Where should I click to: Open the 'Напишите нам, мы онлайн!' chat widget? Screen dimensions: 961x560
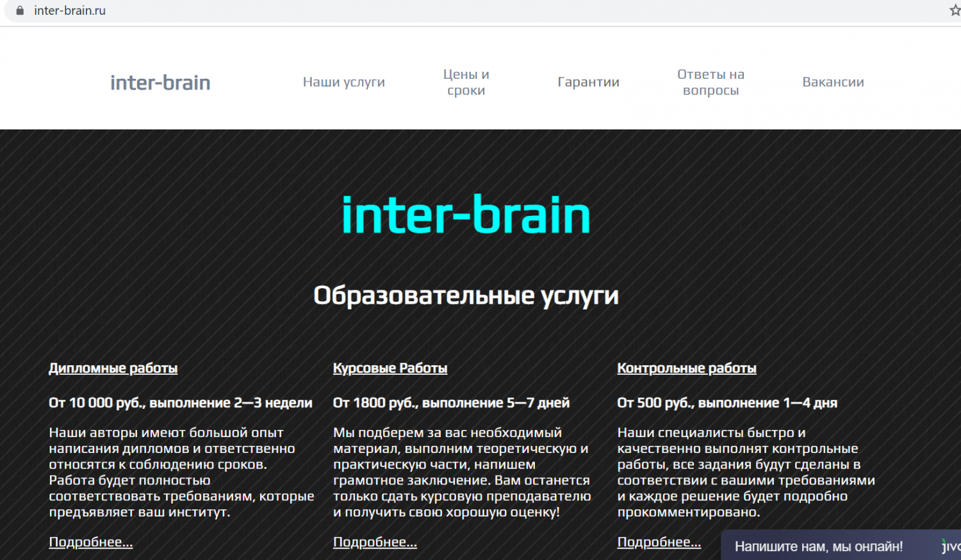(x=841, y=545)
